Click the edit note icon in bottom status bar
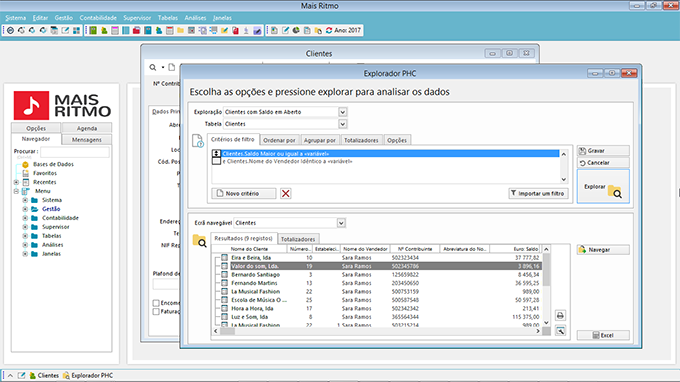680x382 pixels. (x=21, y=375)
